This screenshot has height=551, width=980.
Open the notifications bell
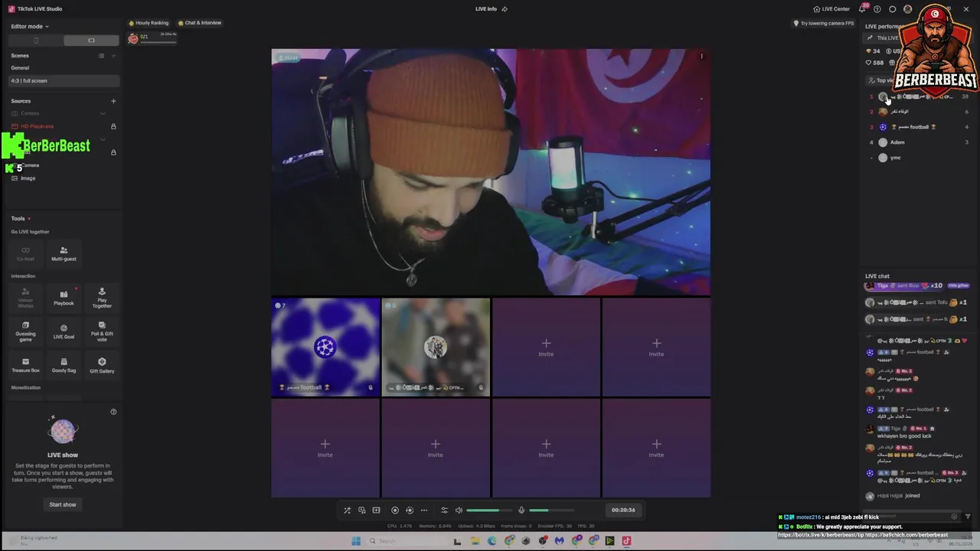[x=862, y=9]
